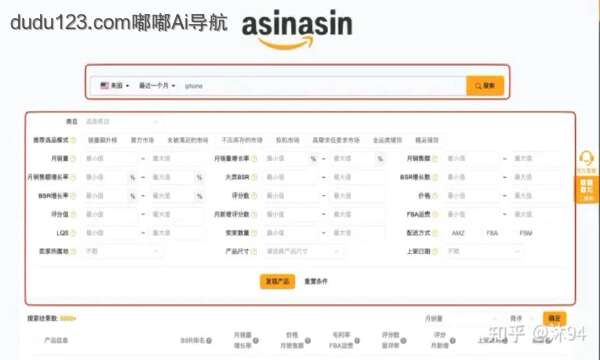Expand the 类目 category select dropdown
Screen dimensions: 600x360
coord(122,122)
